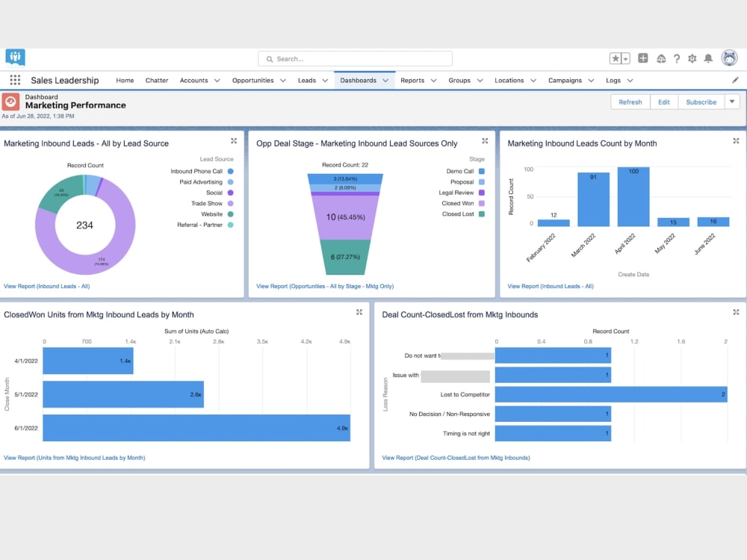Open the Subscribe button's adjacent dropdown arrow
This screenshot has height=560, width=747.
[x=733, y=102]
